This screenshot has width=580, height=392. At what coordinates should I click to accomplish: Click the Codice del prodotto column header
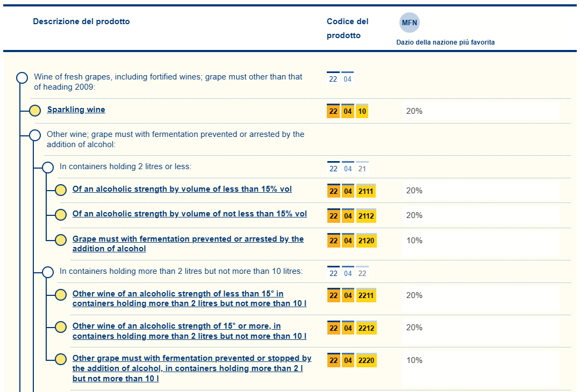coord(347,28)
